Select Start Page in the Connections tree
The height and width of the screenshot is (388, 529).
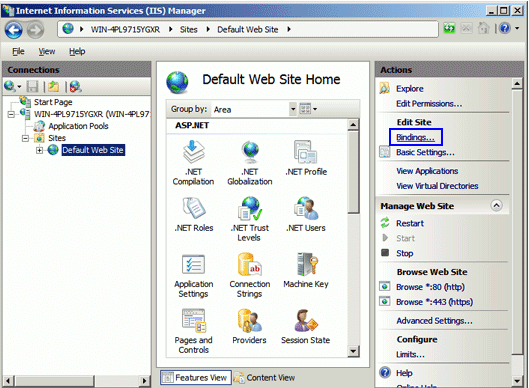53,102
